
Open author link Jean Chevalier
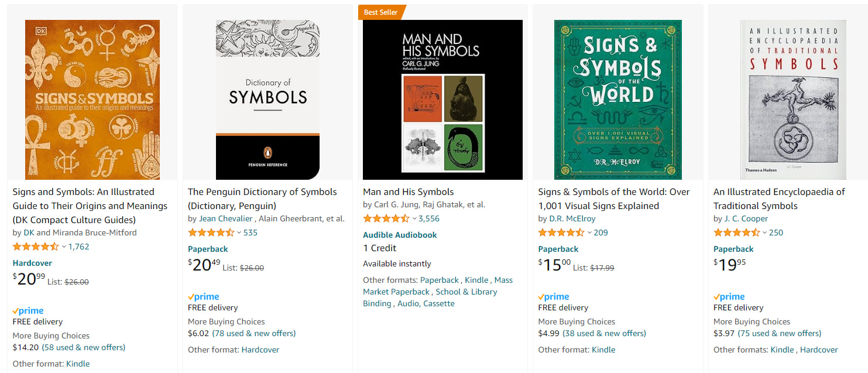(226, 219)
